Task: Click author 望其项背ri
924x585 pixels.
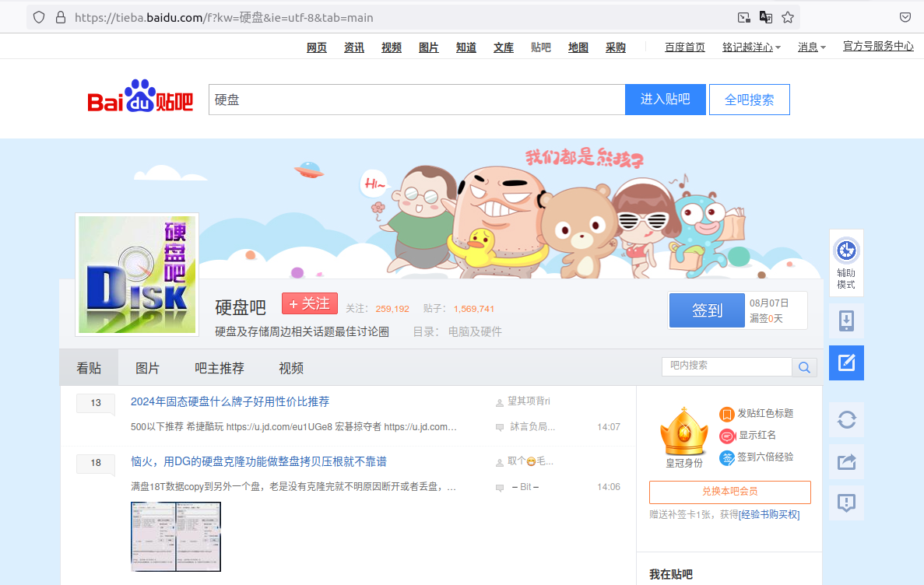Action: [529, 401]
